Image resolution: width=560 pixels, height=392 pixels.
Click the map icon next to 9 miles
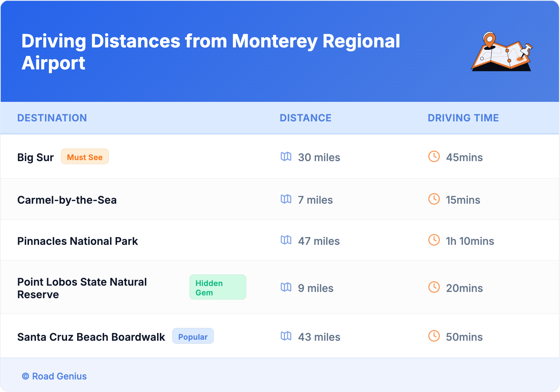point(286,287)
